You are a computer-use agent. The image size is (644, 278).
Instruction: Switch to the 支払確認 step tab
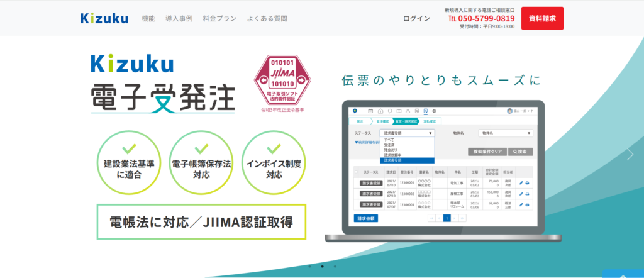point(430,121)
